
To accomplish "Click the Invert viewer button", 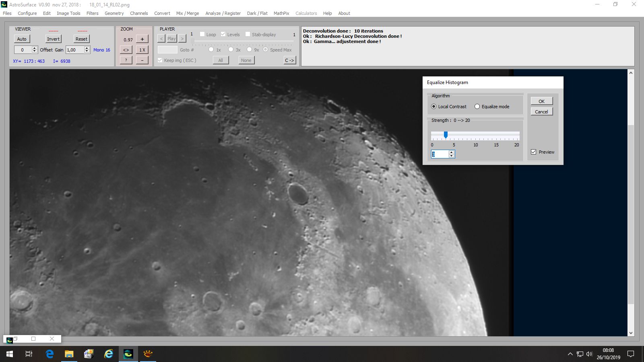I will (x=53, y=39).
